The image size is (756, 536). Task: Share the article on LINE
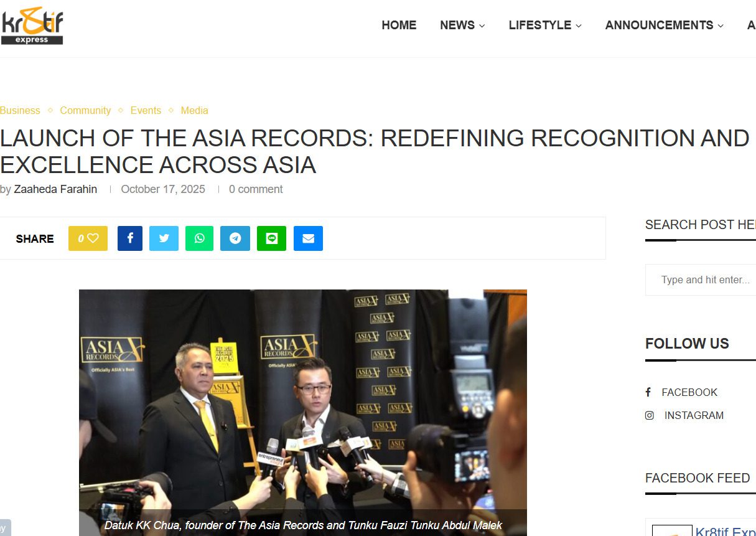pyautogui.click(x=271, y=238)
